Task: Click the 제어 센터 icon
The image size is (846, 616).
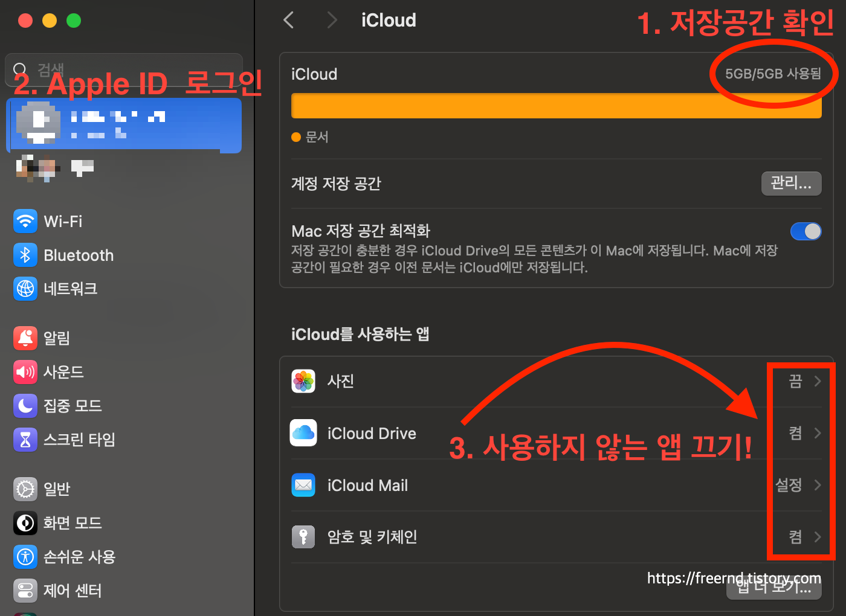Action: point(25,591)
